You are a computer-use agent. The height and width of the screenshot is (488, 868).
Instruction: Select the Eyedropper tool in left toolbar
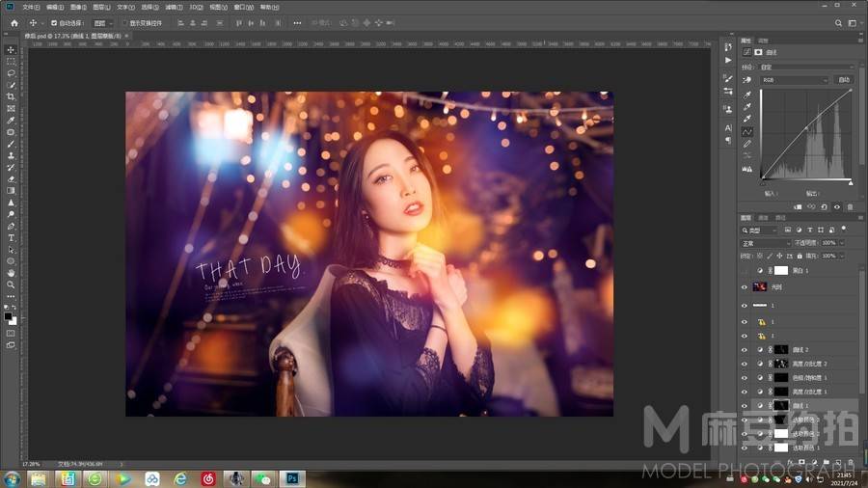[12, 121]
